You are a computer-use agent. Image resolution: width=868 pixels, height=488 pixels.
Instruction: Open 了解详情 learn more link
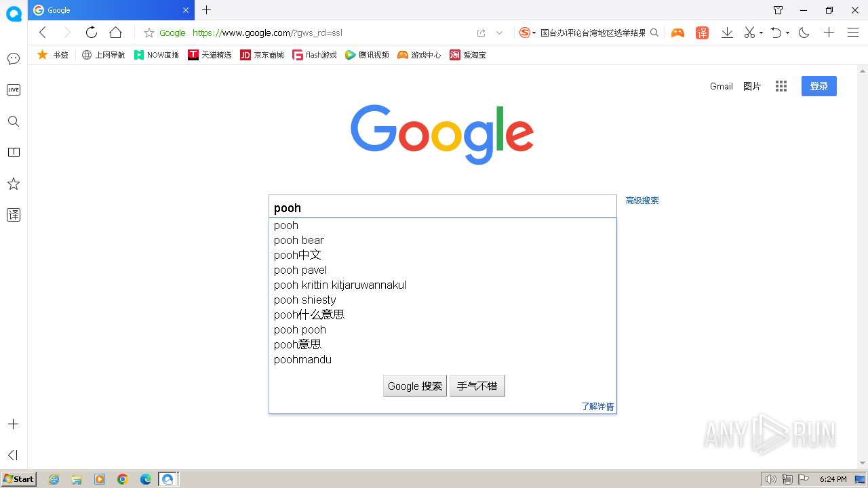point(597,407)
